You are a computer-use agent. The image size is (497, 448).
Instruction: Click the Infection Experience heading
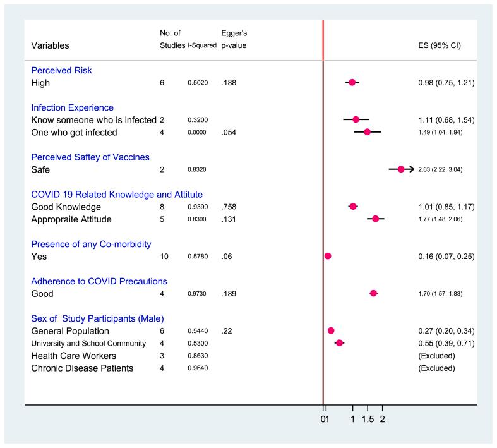pyautogui.click(x=72, y=107)
